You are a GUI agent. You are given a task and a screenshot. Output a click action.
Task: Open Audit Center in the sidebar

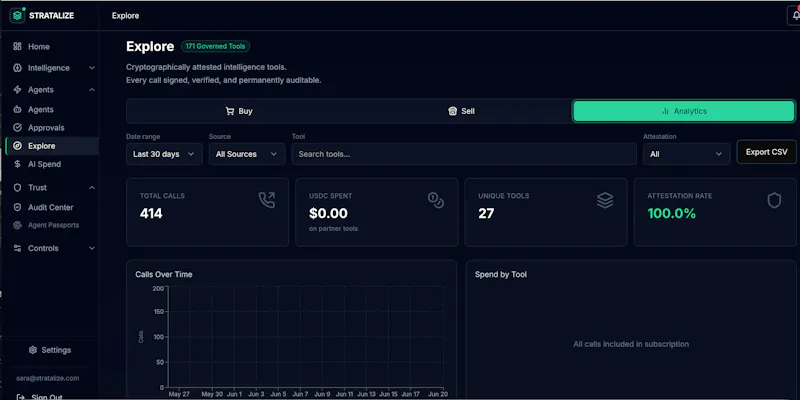pos(51,207)
